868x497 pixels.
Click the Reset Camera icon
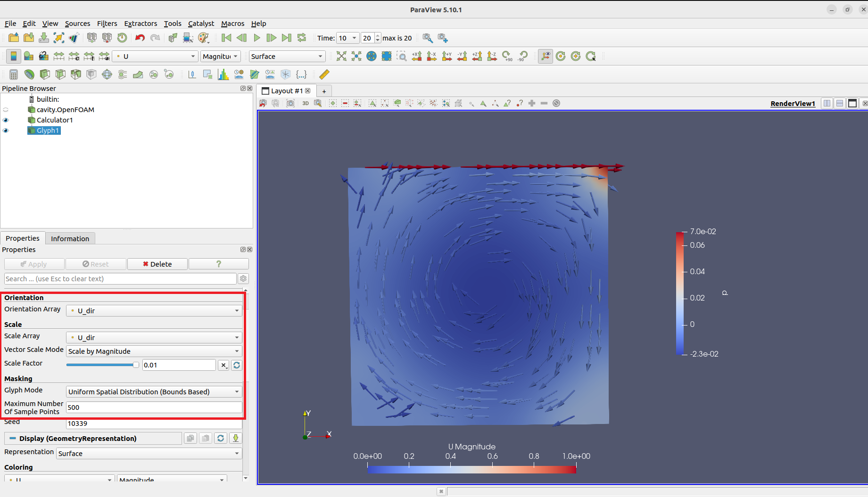(x=341, y=57)
